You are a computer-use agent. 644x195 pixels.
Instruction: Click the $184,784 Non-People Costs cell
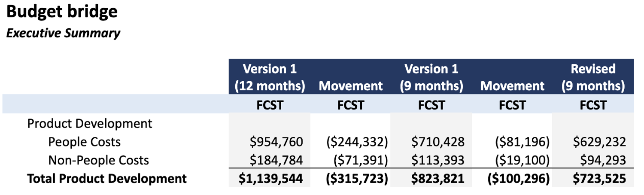[x=276, y=160]
